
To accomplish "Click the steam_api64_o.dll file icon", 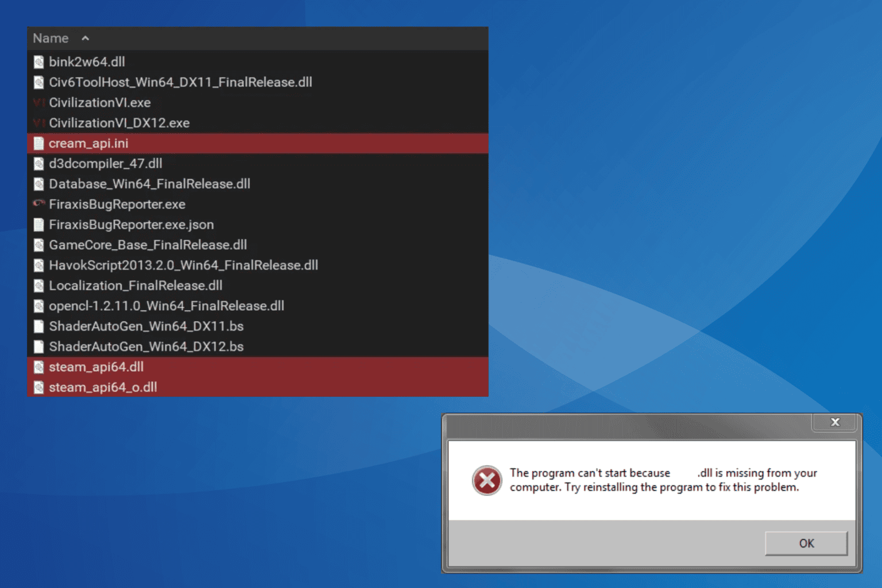I will 38,388.
